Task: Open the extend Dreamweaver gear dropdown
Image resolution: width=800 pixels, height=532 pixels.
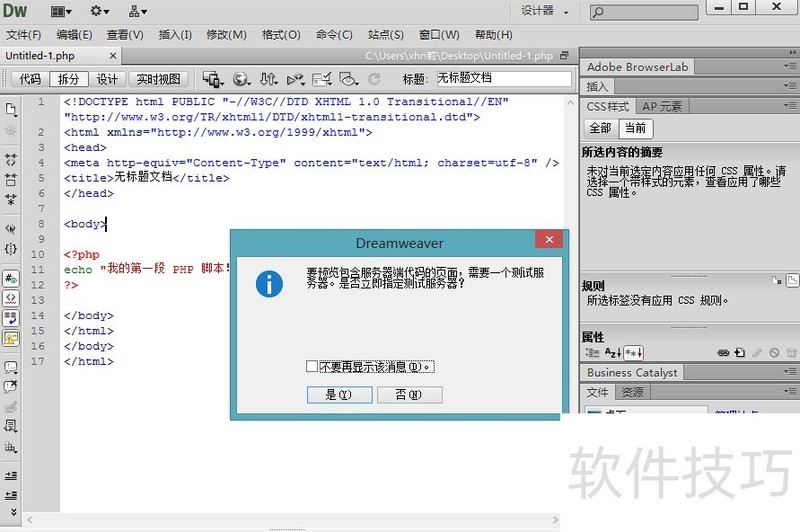Action: pyautogui.click(x=99, y=11)
